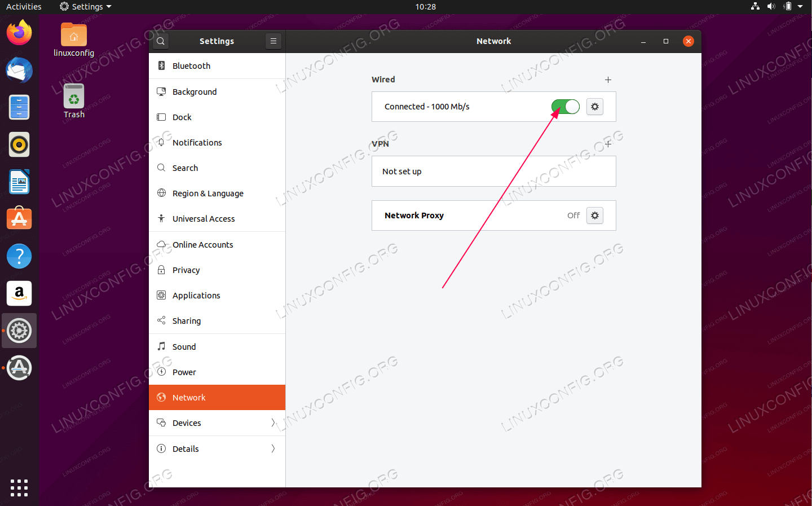Viewport: 812px width, 506px height.
Task: Click the Connected - 1000 Mb/s row
Action: (x=493, y=107)
